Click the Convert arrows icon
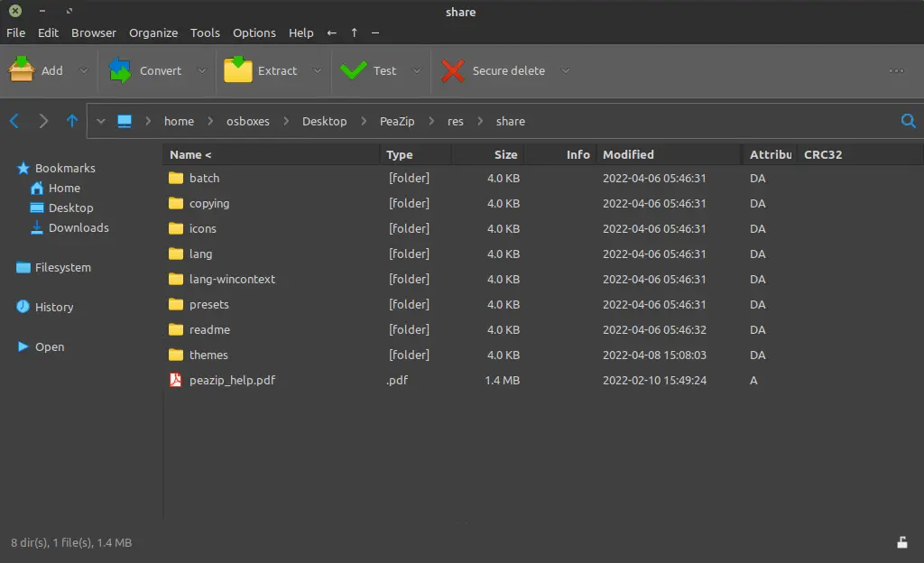924x563 pixels. tap(120, 70)
